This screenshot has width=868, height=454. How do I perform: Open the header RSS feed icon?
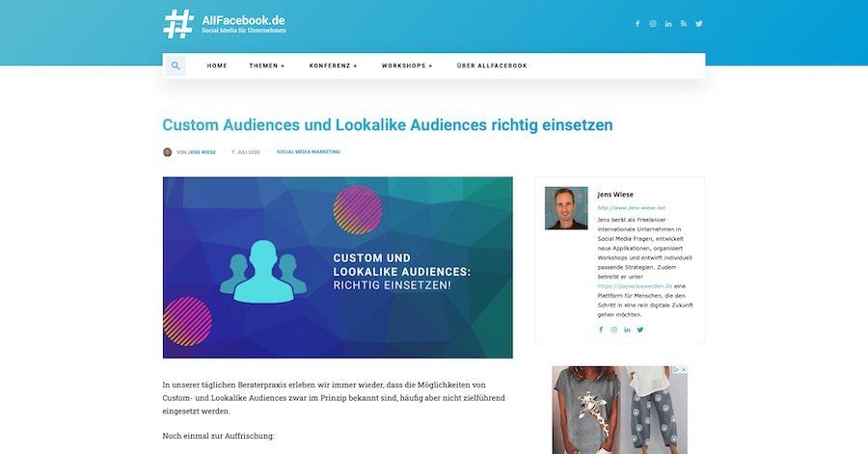(x=684, y=24)
